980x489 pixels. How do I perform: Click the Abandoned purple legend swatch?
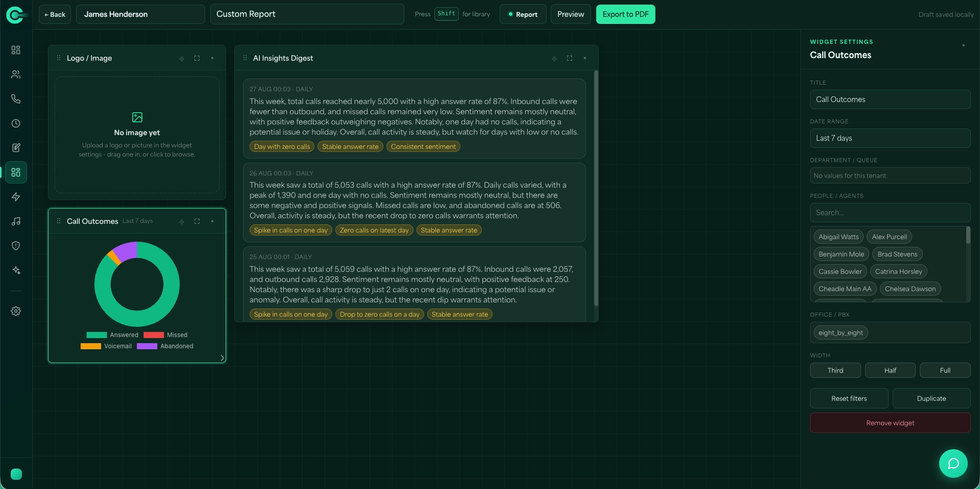147,346
